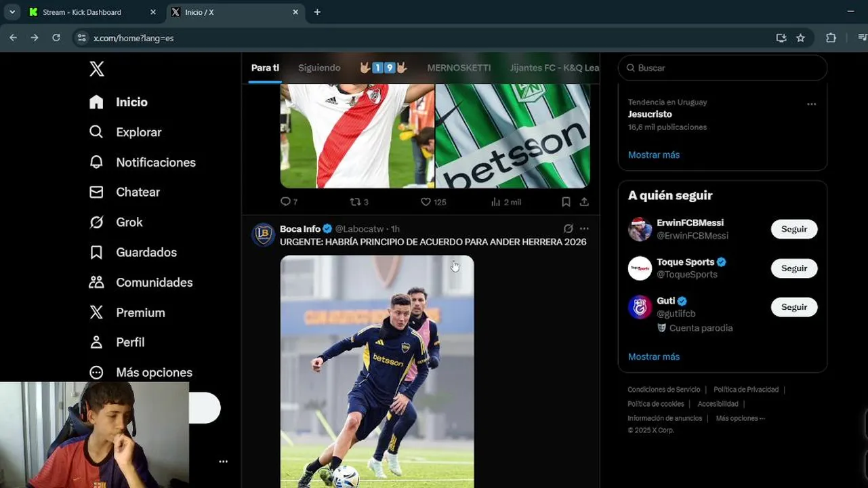Open Notificaciones bell
The width and height of the screenshot is (868, 488).
tap(142, 163)
